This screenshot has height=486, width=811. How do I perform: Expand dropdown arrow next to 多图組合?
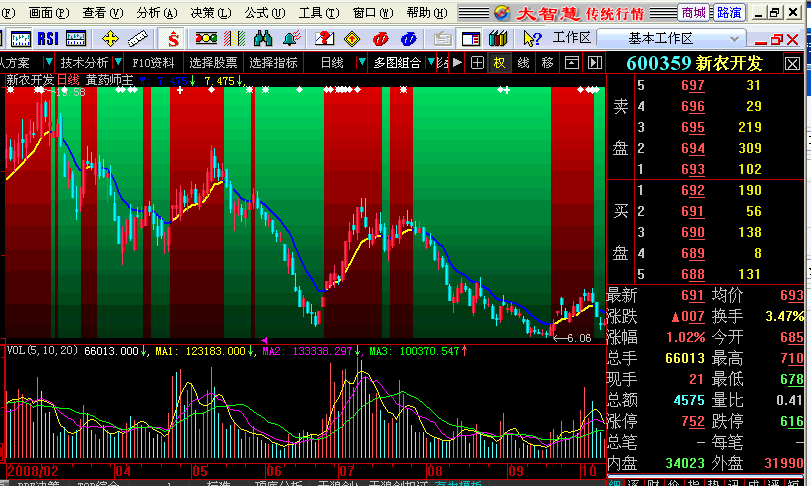[x=431, y=63]
